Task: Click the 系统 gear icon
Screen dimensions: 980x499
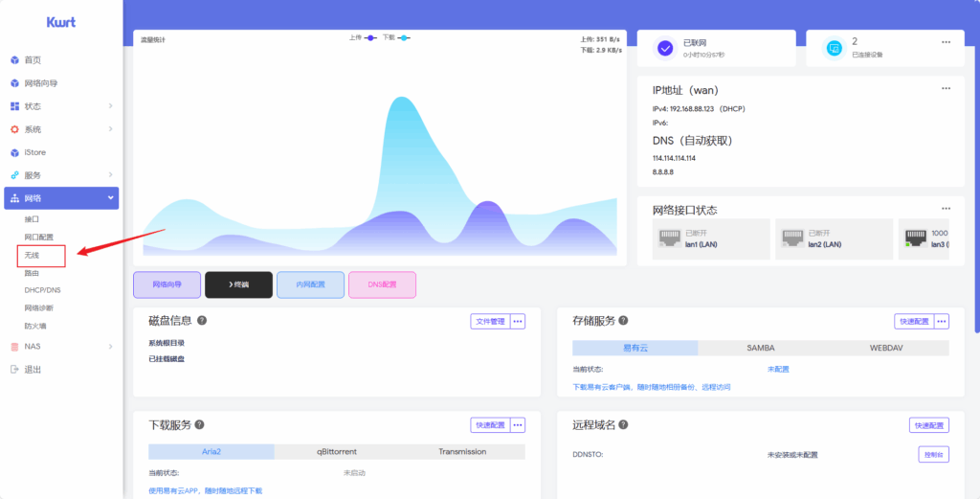Action: coord(14,129)
